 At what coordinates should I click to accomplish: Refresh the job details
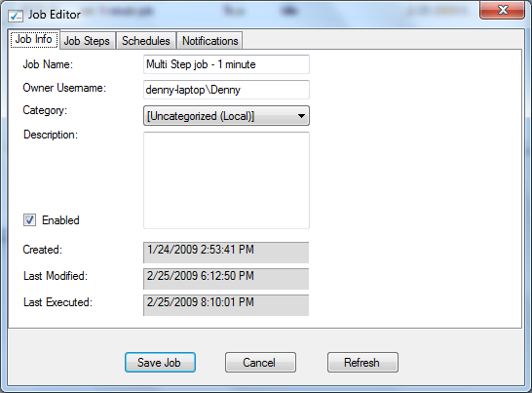[x=362, y=363]
